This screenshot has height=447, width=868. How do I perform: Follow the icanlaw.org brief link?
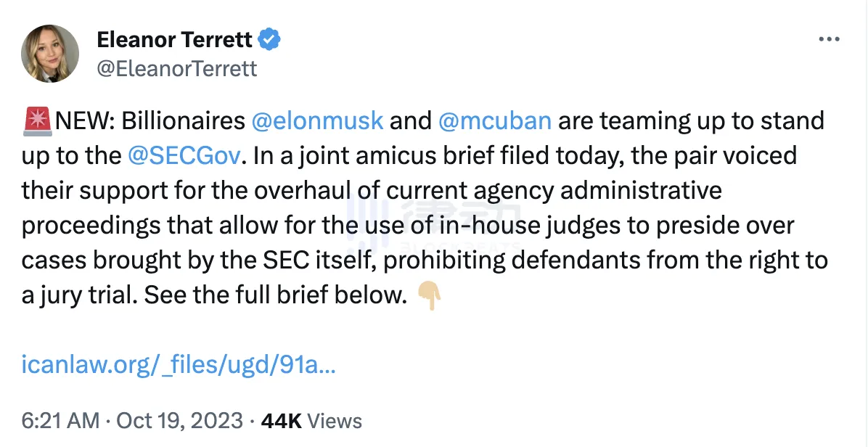179,365
